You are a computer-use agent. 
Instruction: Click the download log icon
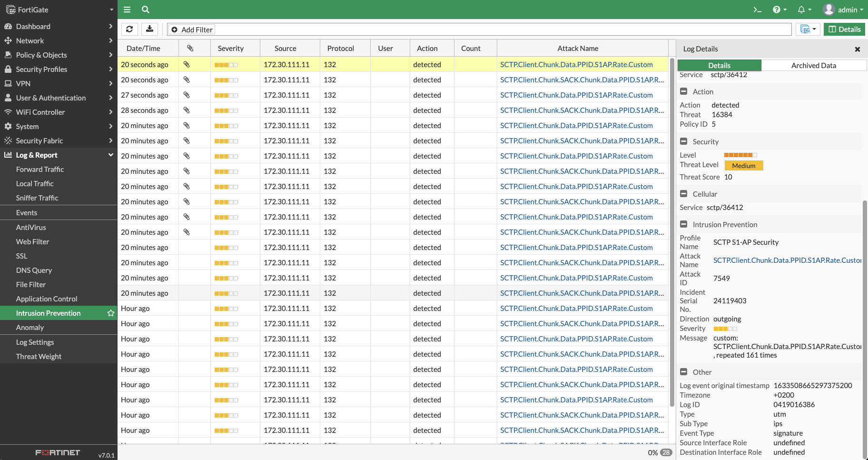[x=149, y=29]
